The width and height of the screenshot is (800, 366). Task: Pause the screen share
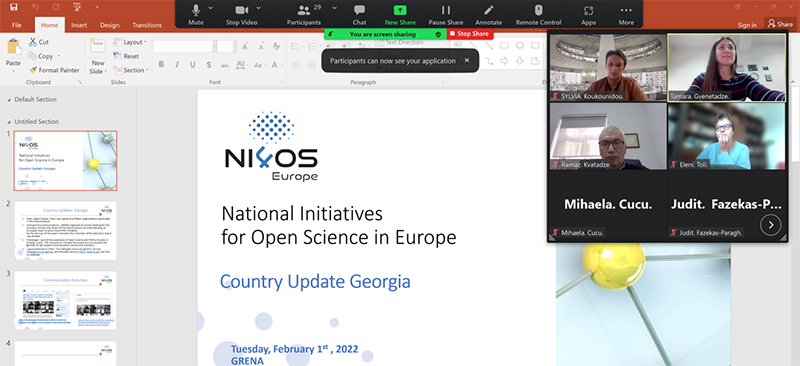point(446,14)
